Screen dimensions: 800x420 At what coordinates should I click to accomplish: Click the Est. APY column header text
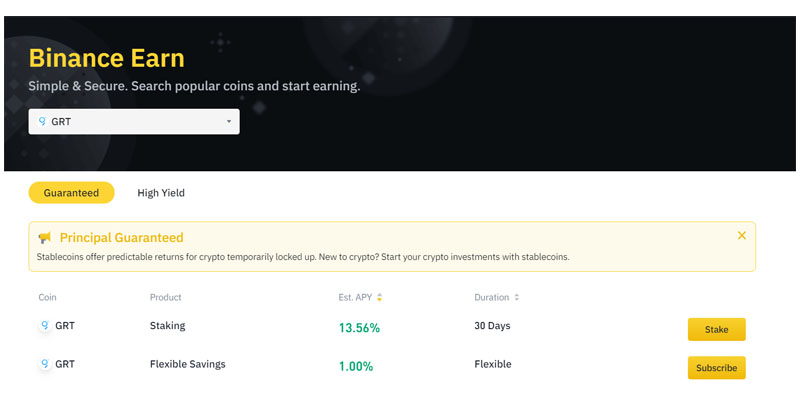(x=355, y=297)
